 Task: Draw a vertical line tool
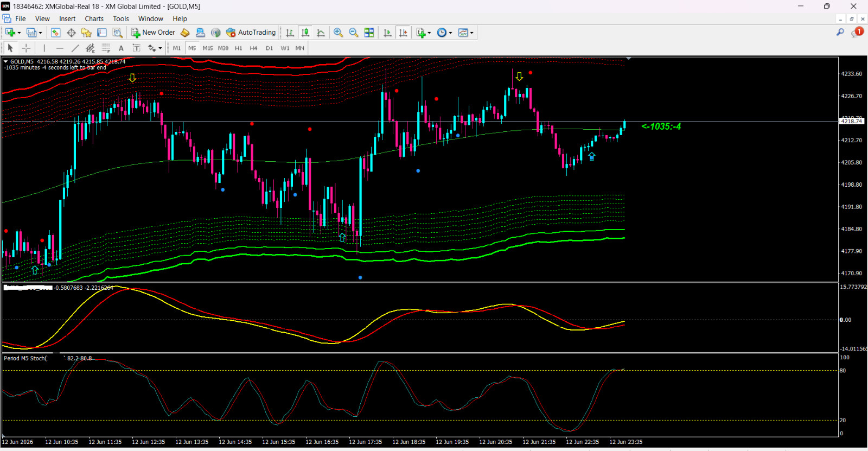pyautogui.click(x=44, y=48)
